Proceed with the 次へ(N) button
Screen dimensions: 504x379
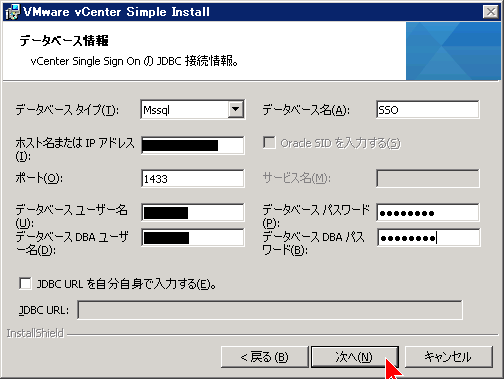pyautogui.click(x=355, y=357)
